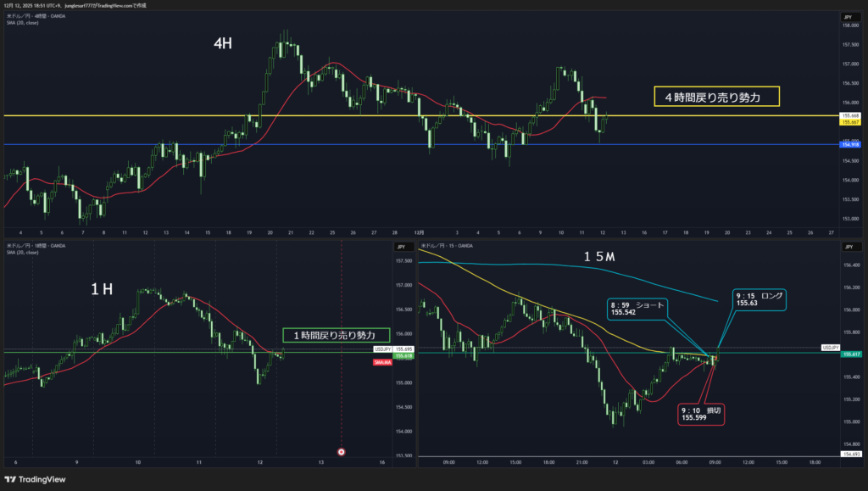Click the red event marker on 1H chart
The image size is (868, 491).
[341, 452]
